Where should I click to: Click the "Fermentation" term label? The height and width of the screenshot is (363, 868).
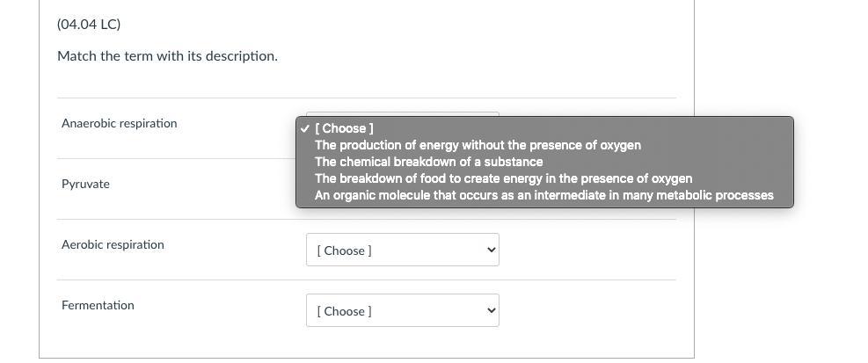[98, 306]
